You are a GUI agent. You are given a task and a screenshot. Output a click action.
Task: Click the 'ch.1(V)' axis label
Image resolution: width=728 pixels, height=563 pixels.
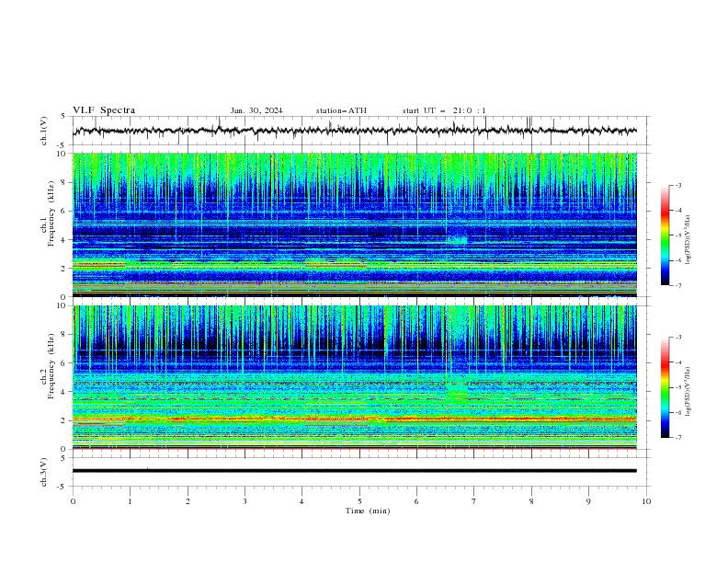click(44, 131)
